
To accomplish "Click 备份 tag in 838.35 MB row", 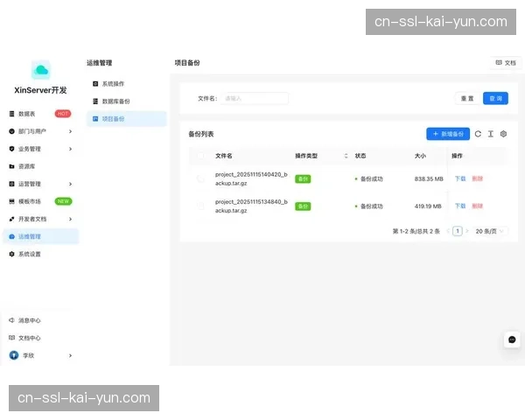I will point(303,178).
